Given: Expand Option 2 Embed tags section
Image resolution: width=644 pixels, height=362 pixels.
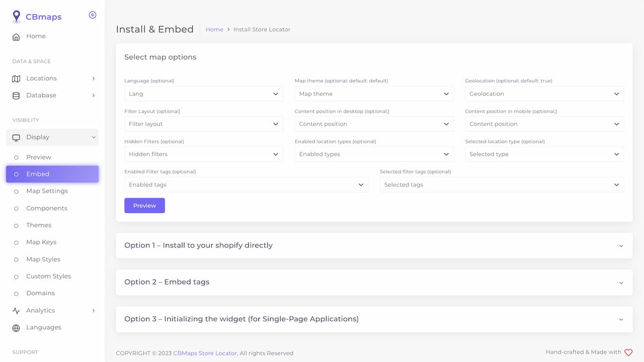Looking at the screenshot, I should pyautogui.click(x=374, y=282).
